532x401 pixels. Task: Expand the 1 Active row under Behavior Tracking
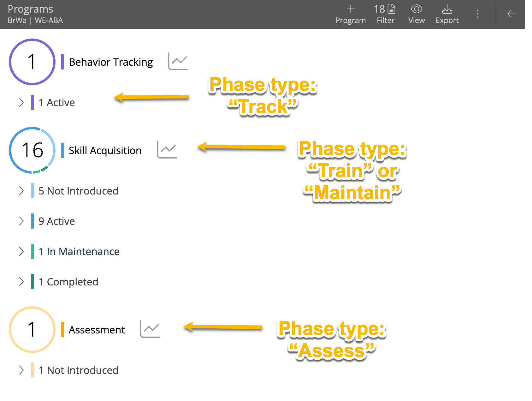21,102
